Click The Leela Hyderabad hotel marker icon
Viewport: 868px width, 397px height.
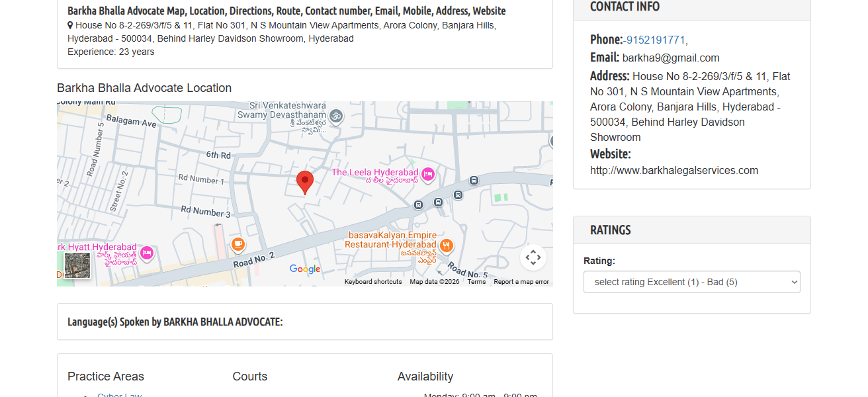(x=427, y=173)
